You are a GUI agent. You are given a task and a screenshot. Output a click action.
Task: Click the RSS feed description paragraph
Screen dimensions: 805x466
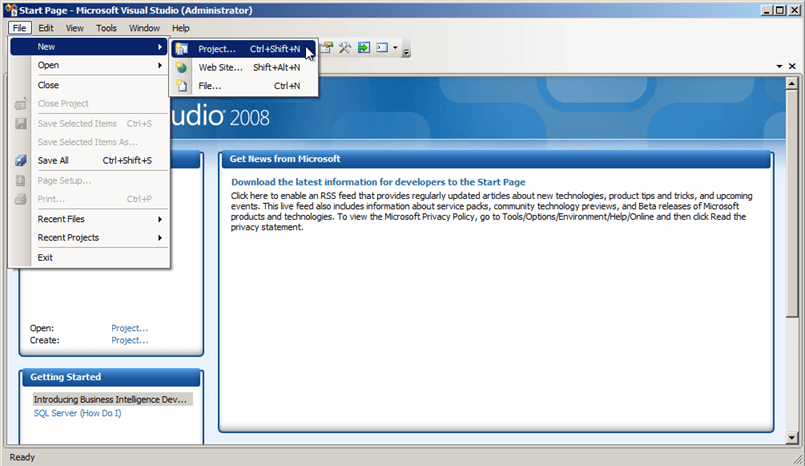[x=492, y=211]
